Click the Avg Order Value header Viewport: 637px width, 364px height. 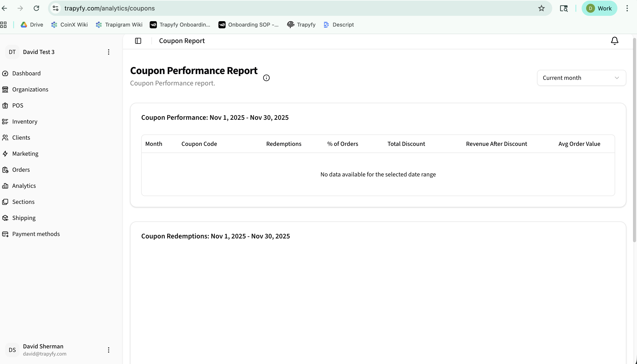click(x=579, y=144)
